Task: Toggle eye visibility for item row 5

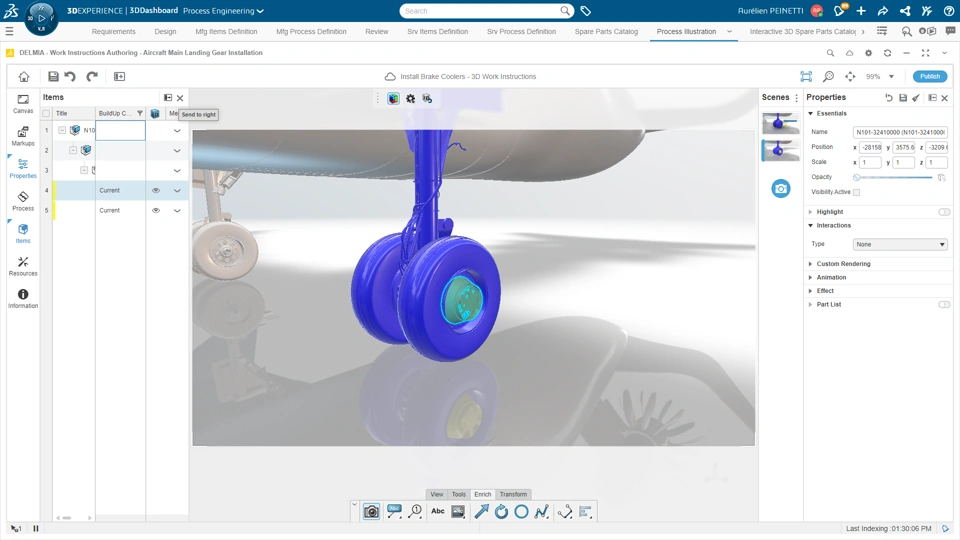Action: pyautogui.click(x=156, y=210)
